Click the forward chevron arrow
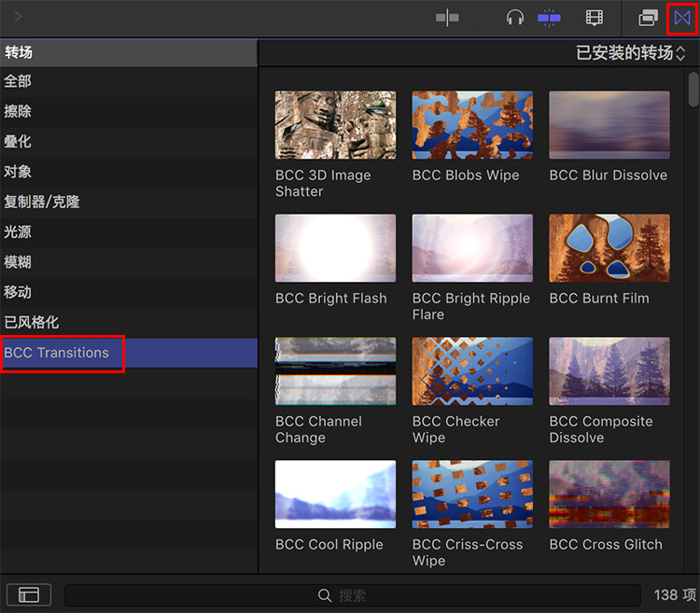The width and height of the screenshot is (700, 613). 18,17
